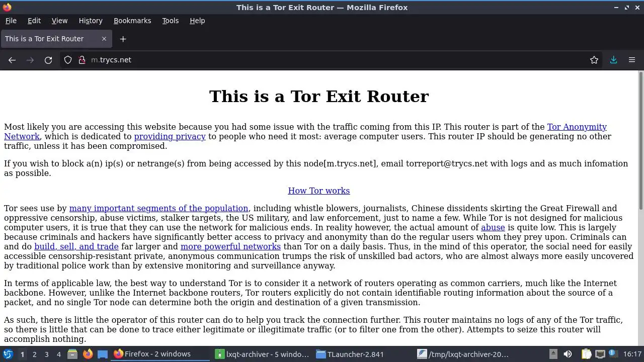
Task: Switch to virtual desktop 3
Action: coord(46,354)
